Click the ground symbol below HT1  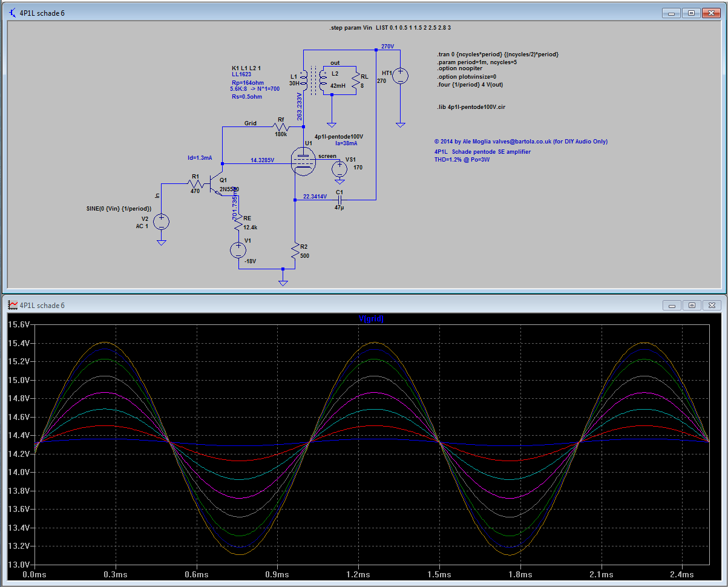[400, 124]
